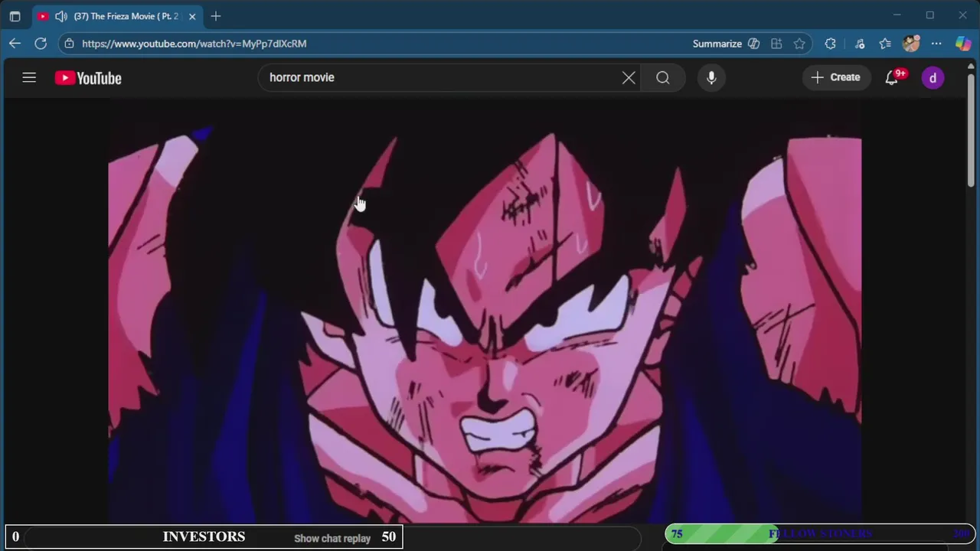Go back with browser back arrow

tap(15, 44)
